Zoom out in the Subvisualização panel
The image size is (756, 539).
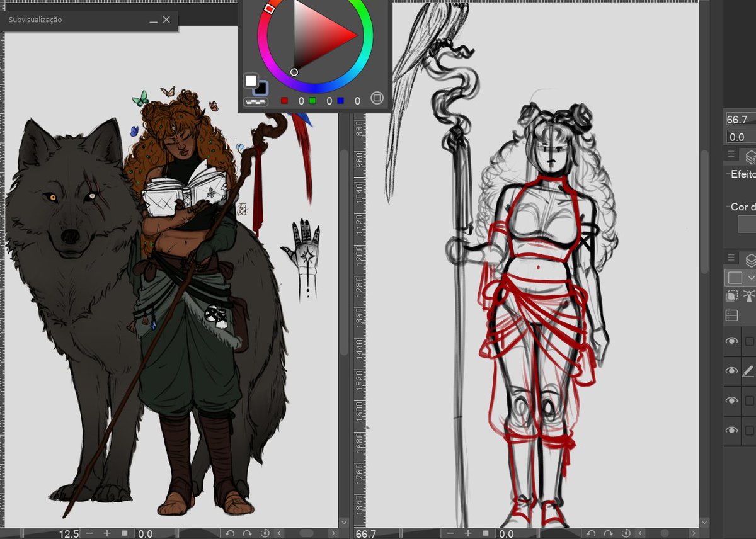(89, 533)
